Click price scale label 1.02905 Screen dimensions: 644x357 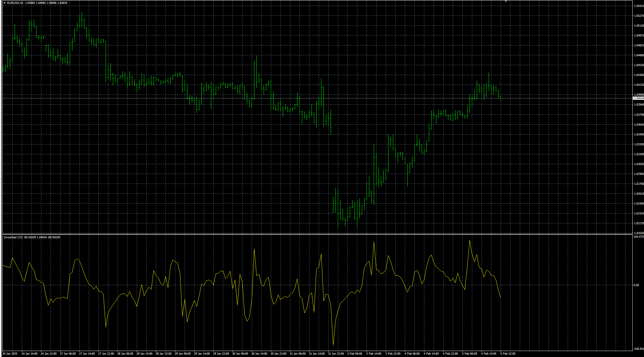[639, 174]
